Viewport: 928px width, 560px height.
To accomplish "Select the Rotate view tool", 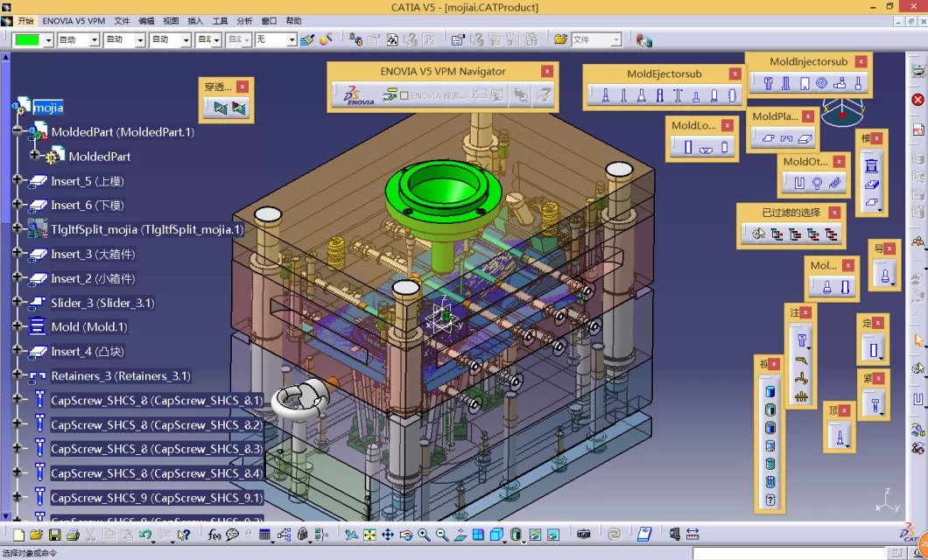I will click(406, 535).
